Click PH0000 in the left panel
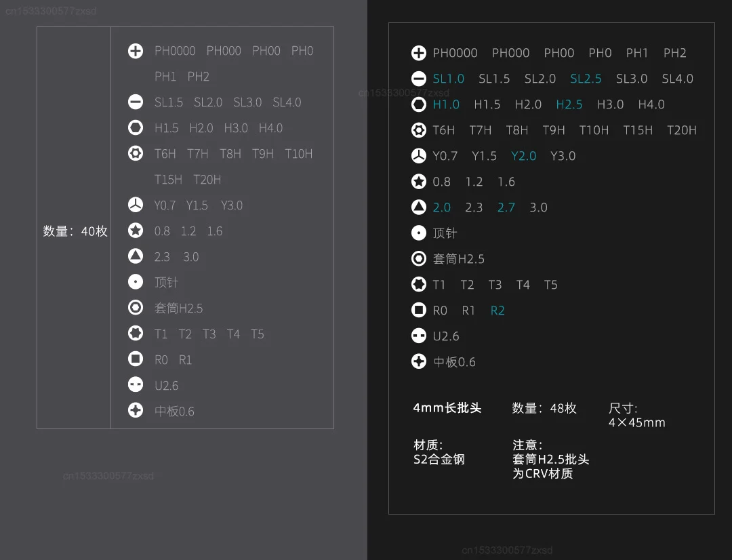The image size is (732, 560). pyautogui.click(x=175, y=51)
